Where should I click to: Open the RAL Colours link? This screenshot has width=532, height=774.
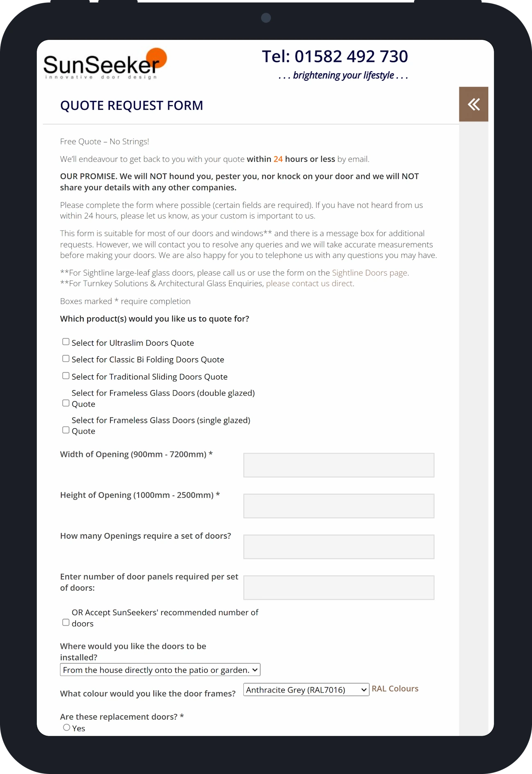click(x=395, y=688)
